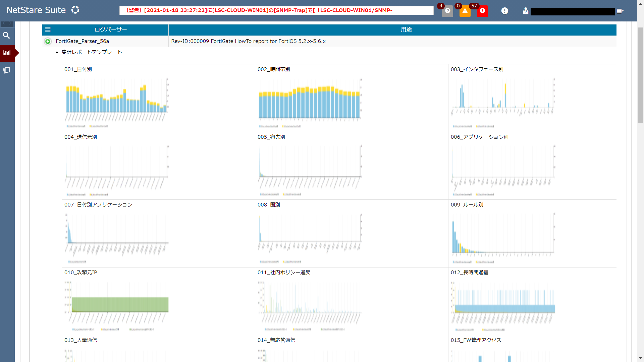
Task: Click the 004_送信元別 title label
Action: [80, 137]
